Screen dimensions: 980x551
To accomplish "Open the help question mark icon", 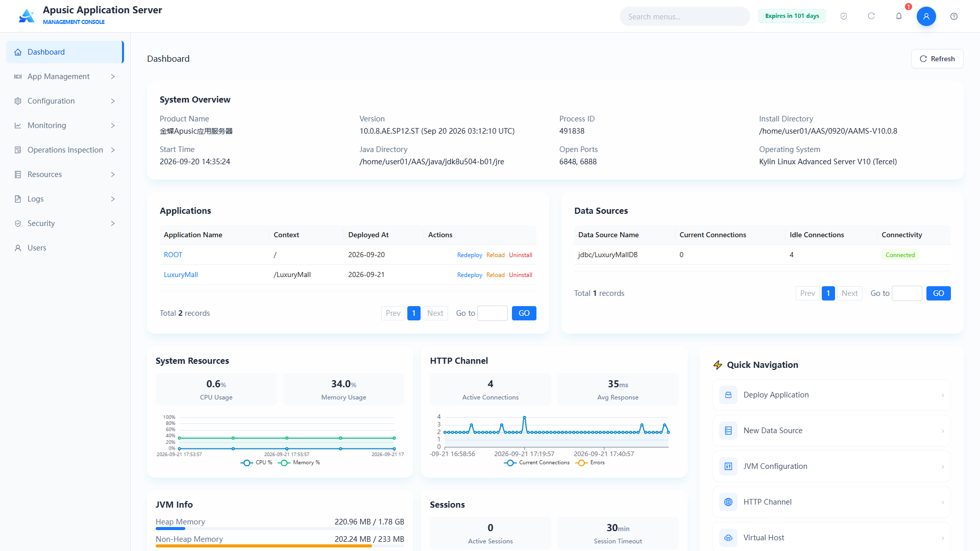I will tap(954, 16).
